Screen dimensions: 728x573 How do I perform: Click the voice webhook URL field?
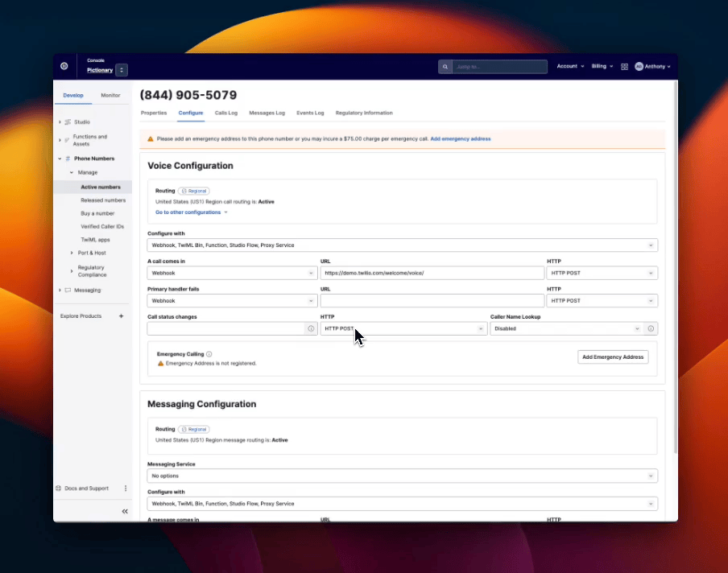tap(432, 273)
